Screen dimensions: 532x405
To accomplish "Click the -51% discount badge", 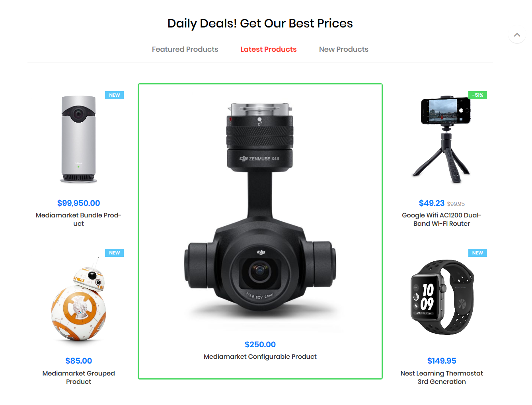I will click(x=477, y=95).
